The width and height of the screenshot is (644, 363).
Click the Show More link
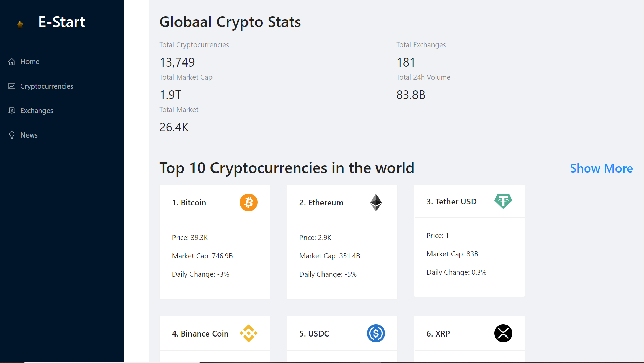tap(601, 168)
